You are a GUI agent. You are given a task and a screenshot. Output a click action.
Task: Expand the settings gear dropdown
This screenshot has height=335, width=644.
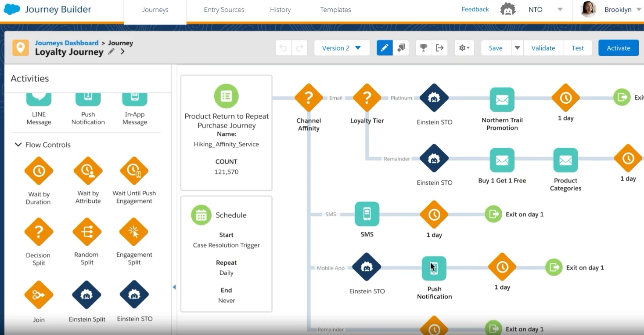pyautogui.click(x=464, y=48)
